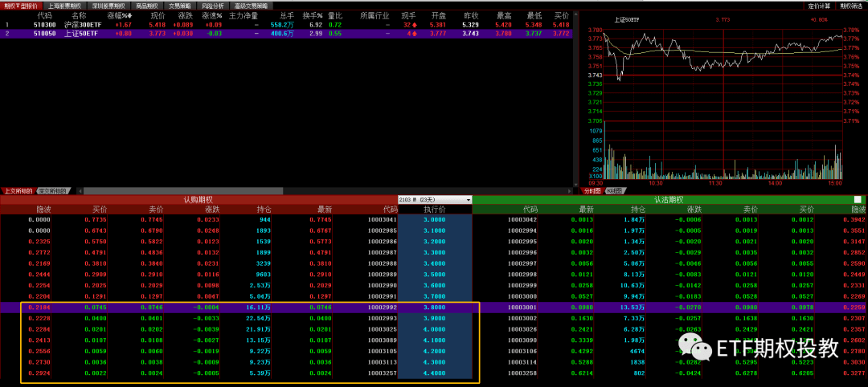
Task: Click the 换手% column header
Action: tap(312, 15)
